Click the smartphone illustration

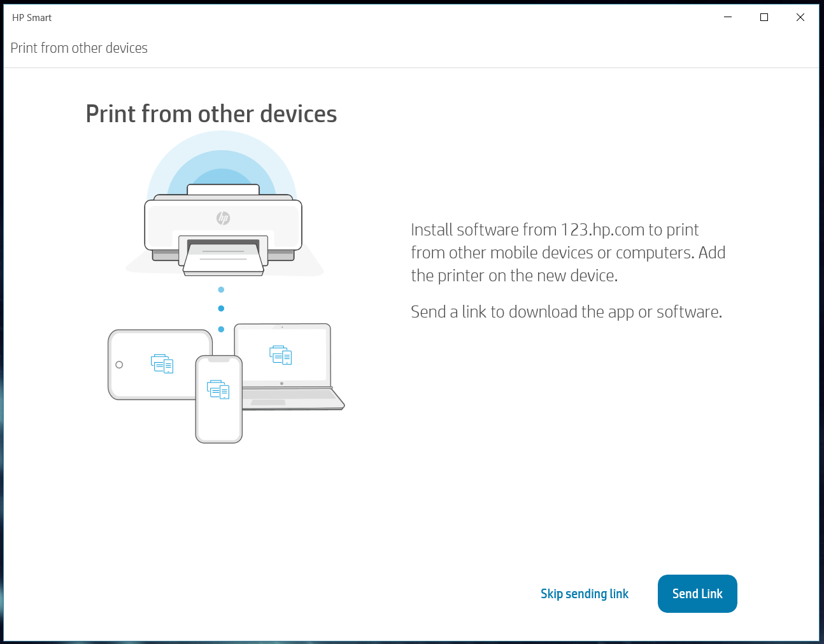[x=219, y=399]
